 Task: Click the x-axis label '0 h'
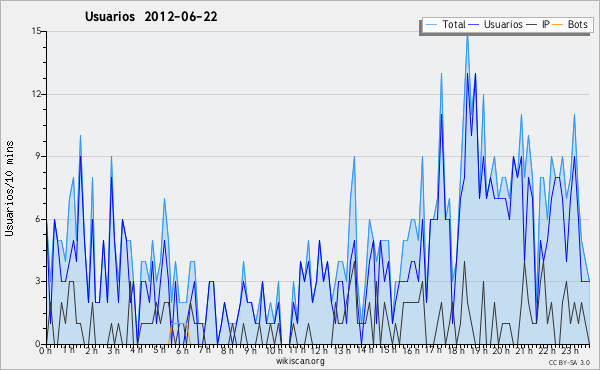coord(45,350)
